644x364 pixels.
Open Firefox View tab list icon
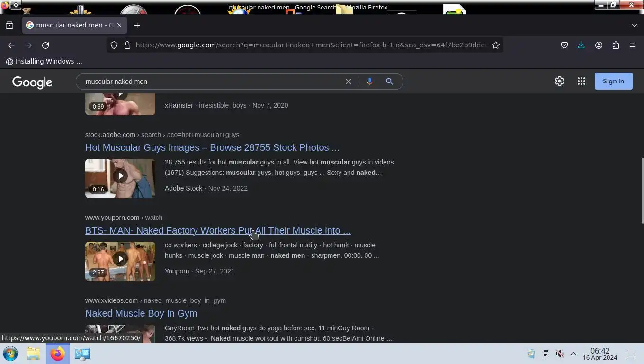click(9, 25)
